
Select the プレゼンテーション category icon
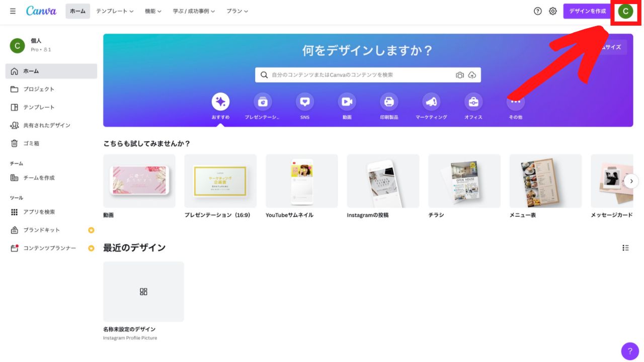[x=263, y=102]
